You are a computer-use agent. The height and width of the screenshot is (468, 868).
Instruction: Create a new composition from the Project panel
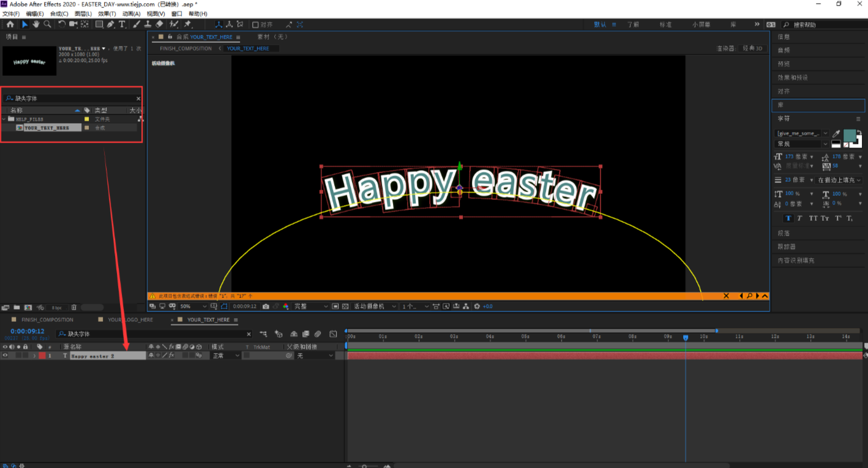click(29, 307)
